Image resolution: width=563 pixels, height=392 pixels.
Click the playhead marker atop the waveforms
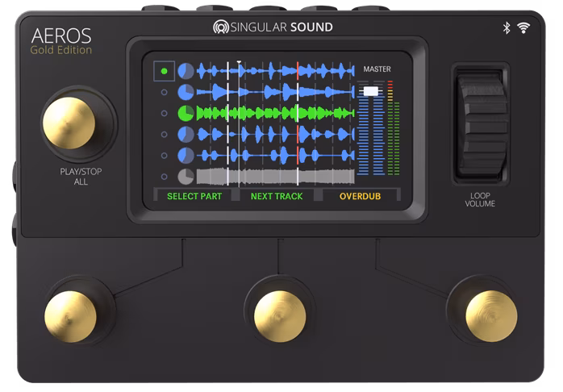pos(239,62)
